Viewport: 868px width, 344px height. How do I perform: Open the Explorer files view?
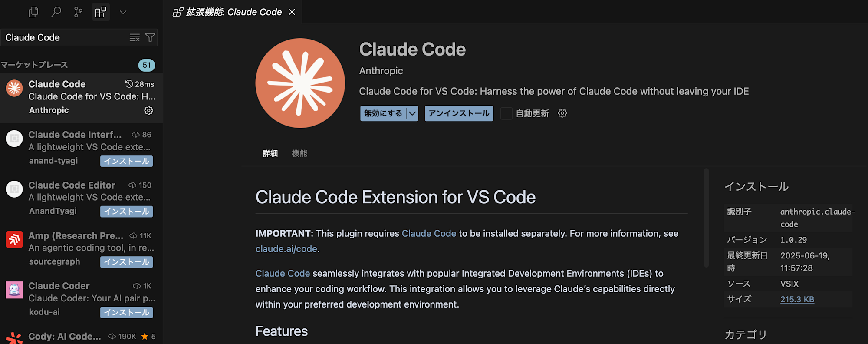pyautogui.click(x=33, y=12)
